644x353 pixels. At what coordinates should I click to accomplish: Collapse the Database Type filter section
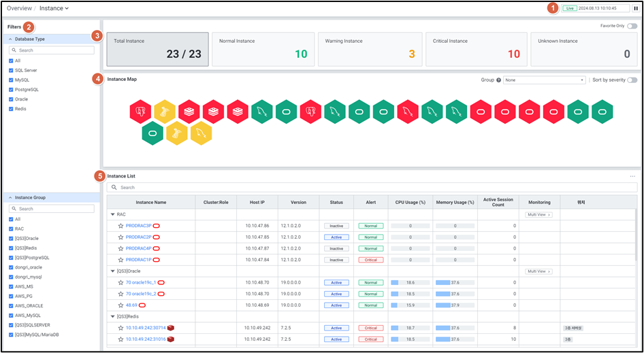10,39
